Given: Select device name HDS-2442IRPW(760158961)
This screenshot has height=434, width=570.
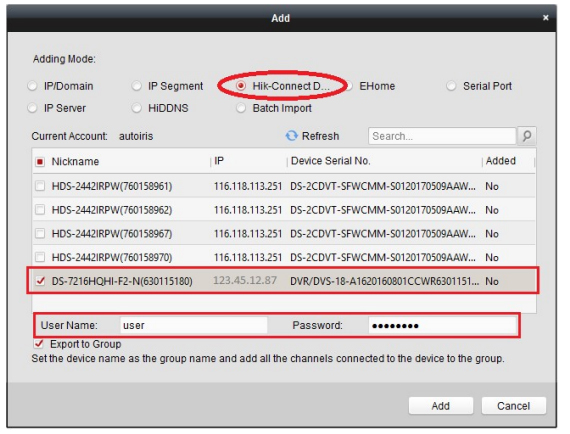Looking at the screenshot, I should [112, 186].
